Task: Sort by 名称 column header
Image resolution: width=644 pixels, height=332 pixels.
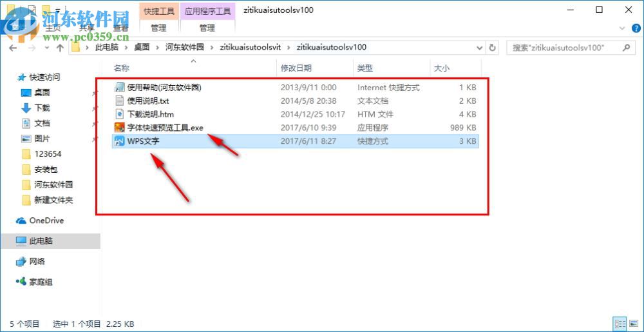Action: 121,68
